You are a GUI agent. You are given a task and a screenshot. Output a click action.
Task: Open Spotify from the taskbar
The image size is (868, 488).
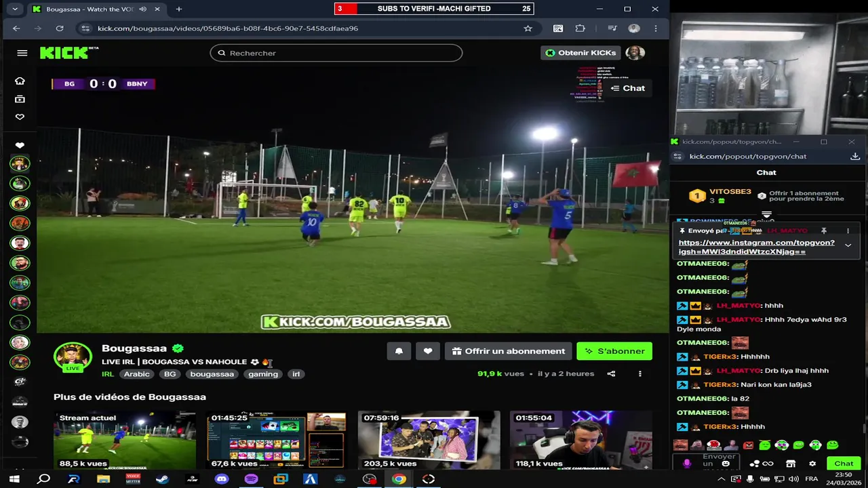click(251, 479)
